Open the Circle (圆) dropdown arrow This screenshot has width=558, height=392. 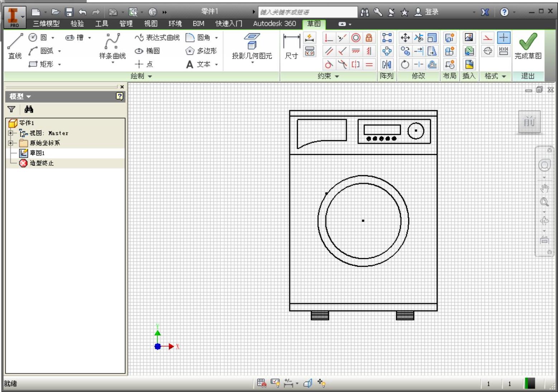coord(53,38)
